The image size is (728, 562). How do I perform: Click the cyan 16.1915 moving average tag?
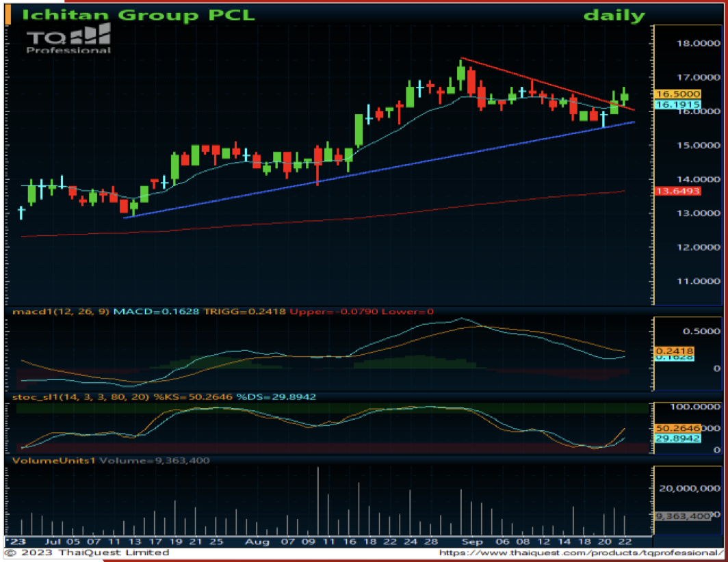click(x=677, y=105)
